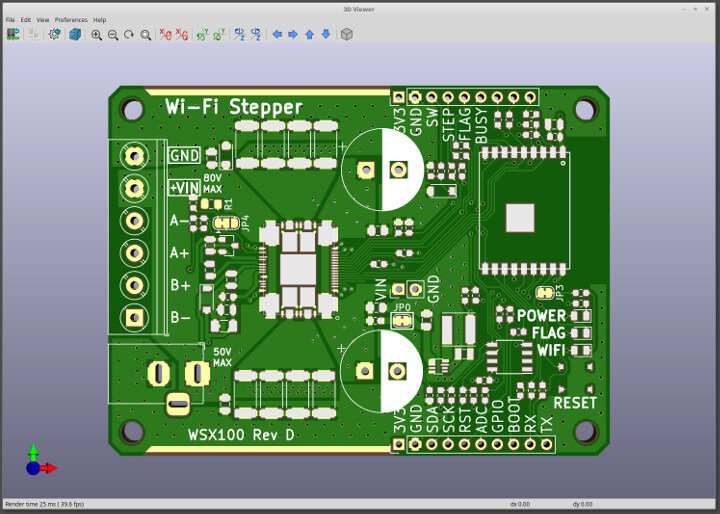
Task: Open the display options gear icon
Action: point(55,34)
